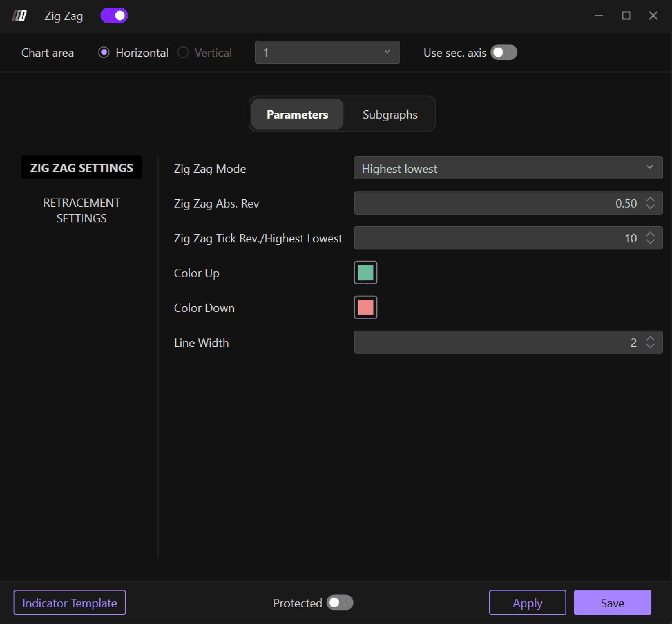This screenshot has width=672, height=624.
Task: Decrease Line Width using down arrow
Action: coord(650,346)
